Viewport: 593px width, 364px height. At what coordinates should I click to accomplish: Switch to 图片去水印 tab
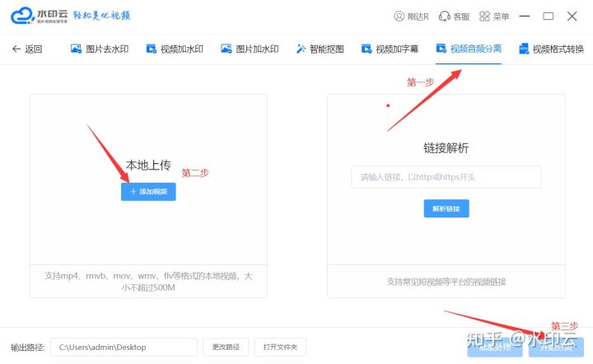(100, 49)
